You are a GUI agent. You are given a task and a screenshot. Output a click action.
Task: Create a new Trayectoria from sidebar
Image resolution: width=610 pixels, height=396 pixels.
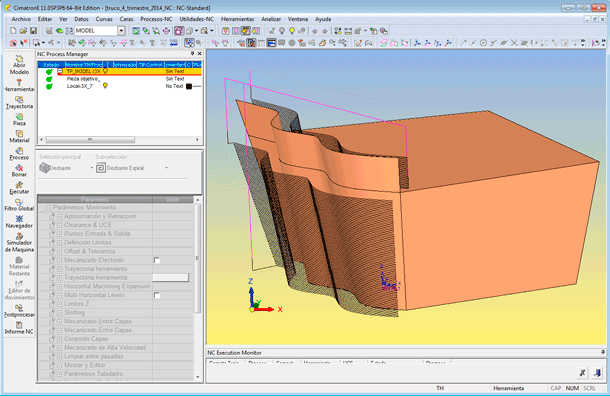pos(19,102)
